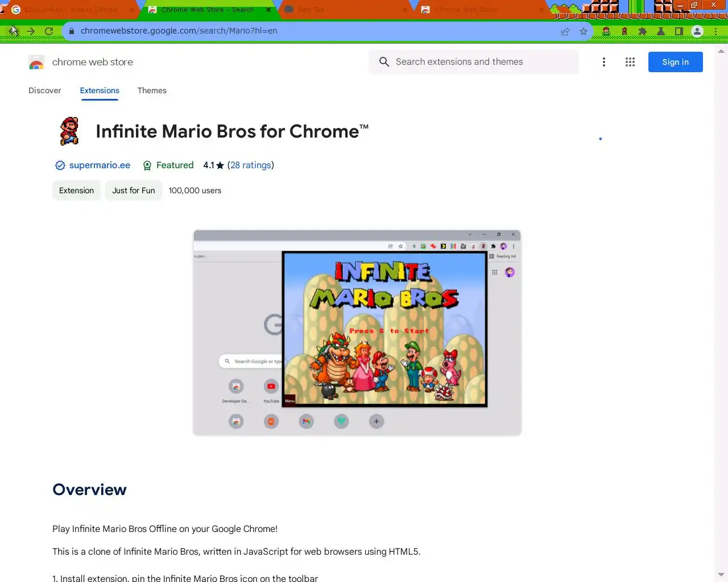Open the Infinite Mario Bros screenshot preview

click(357, 333)
